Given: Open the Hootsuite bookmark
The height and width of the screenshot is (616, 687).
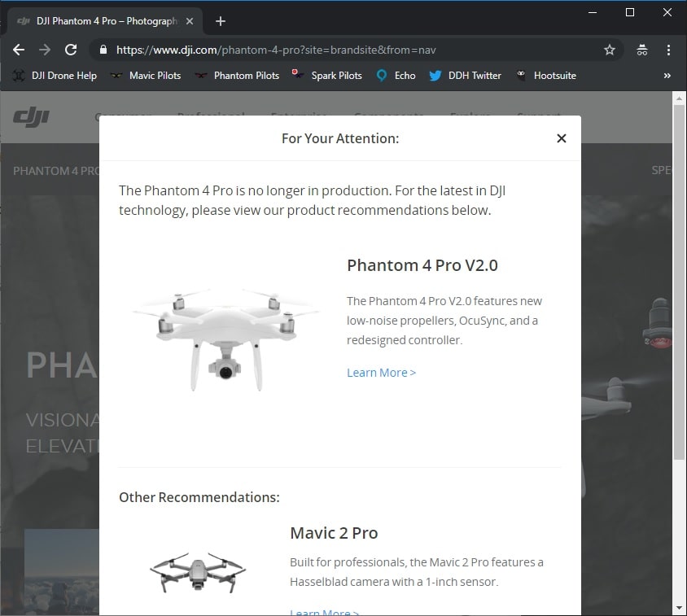Looking at the screenshot, I should click(546, 76).
